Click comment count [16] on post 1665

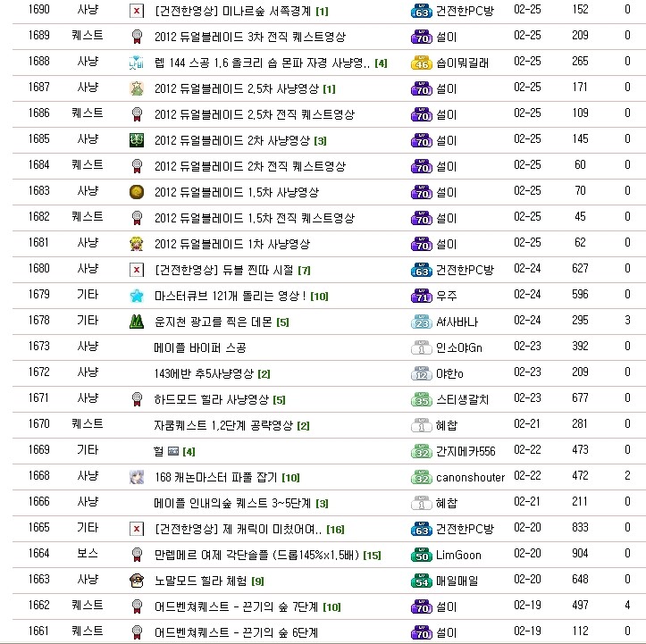point(335,529)
